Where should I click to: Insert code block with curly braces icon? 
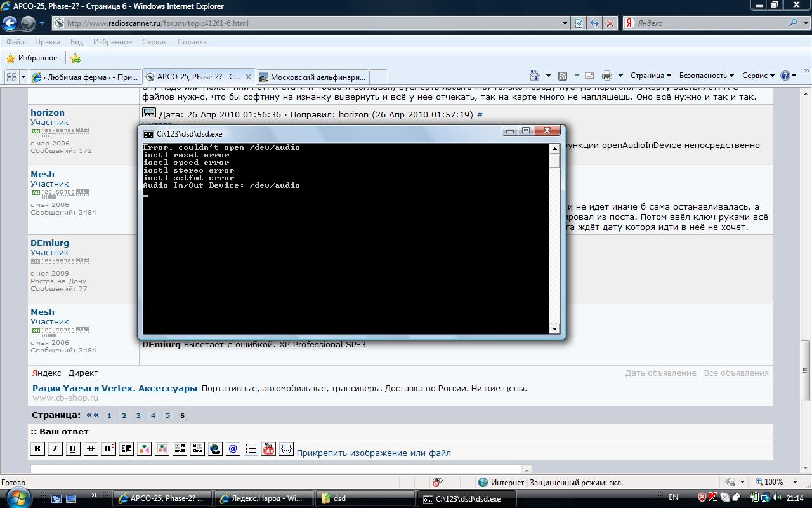pos(286,448)
